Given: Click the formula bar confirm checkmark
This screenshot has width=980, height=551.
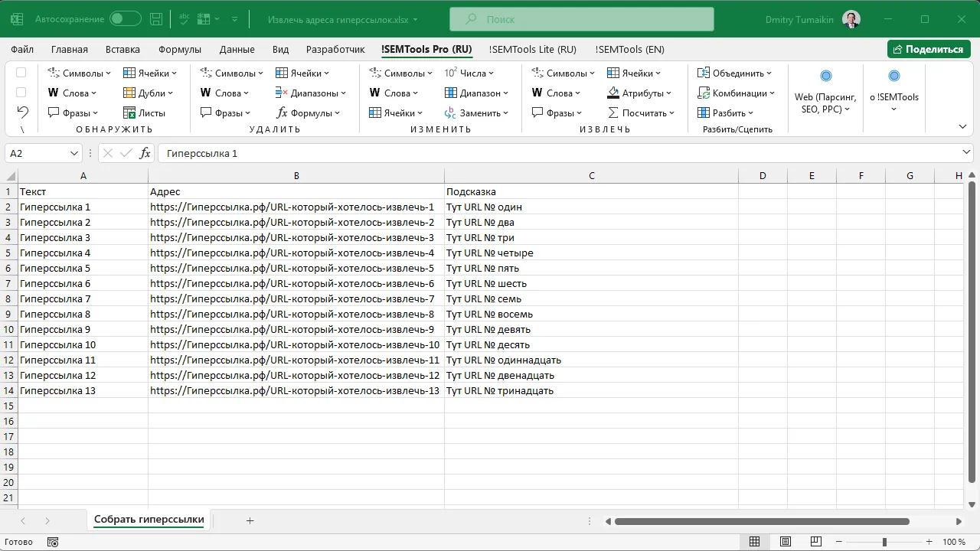Looking at the screenshot, I should point(126,153).
